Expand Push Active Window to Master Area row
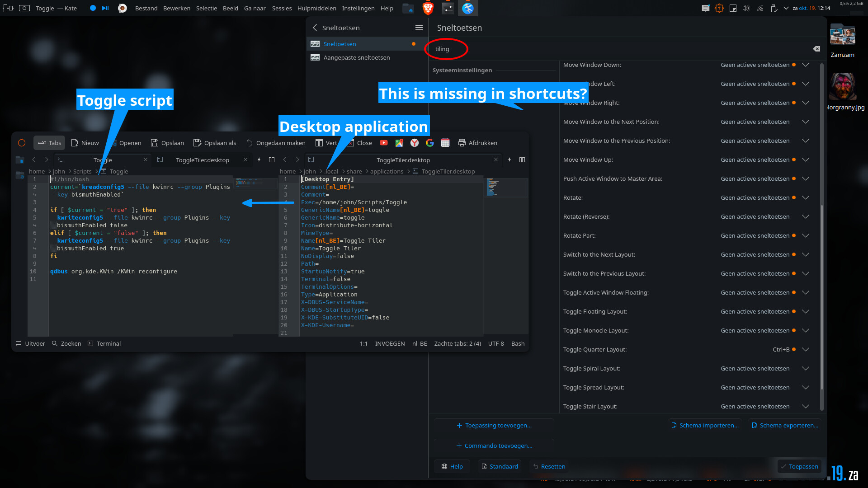 click(806, 178)
